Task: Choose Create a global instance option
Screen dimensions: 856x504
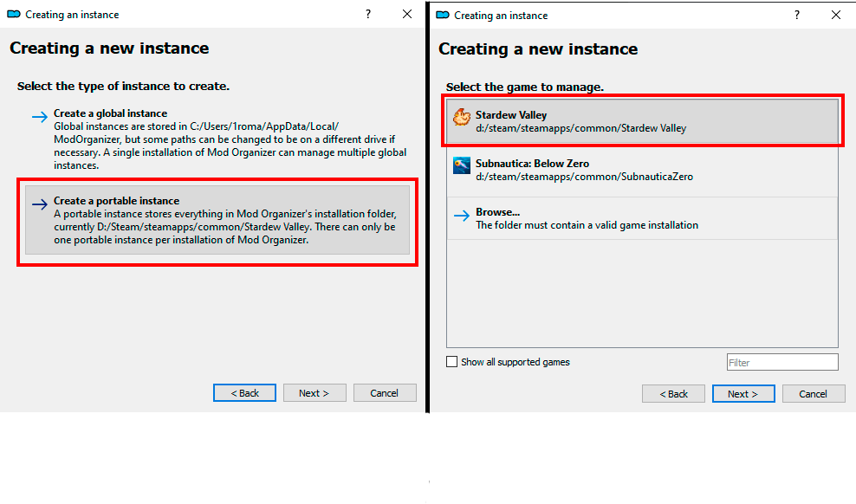Action: coord(217,139)
